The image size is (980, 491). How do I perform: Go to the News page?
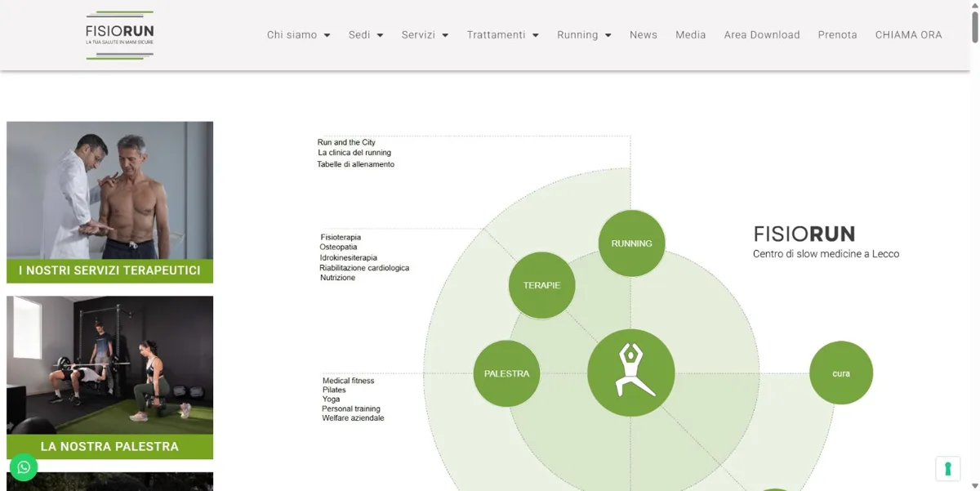(644, 35)
